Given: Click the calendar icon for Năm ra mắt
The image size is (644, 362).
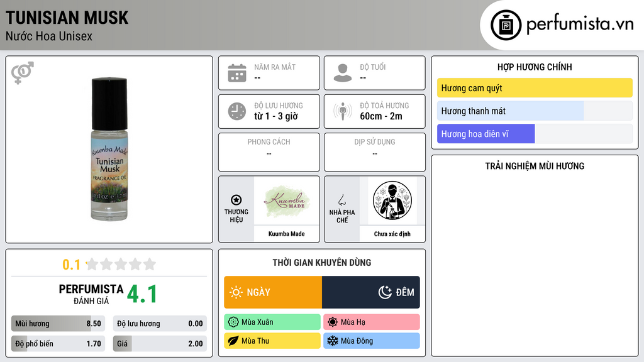Looking at the screenshot, I should coord(237,73).
